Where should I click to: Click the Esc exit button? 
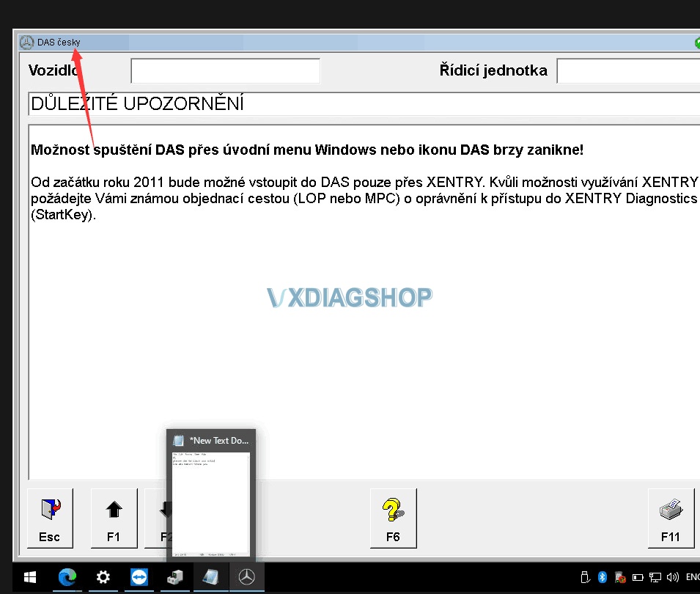tap(50, 518)
